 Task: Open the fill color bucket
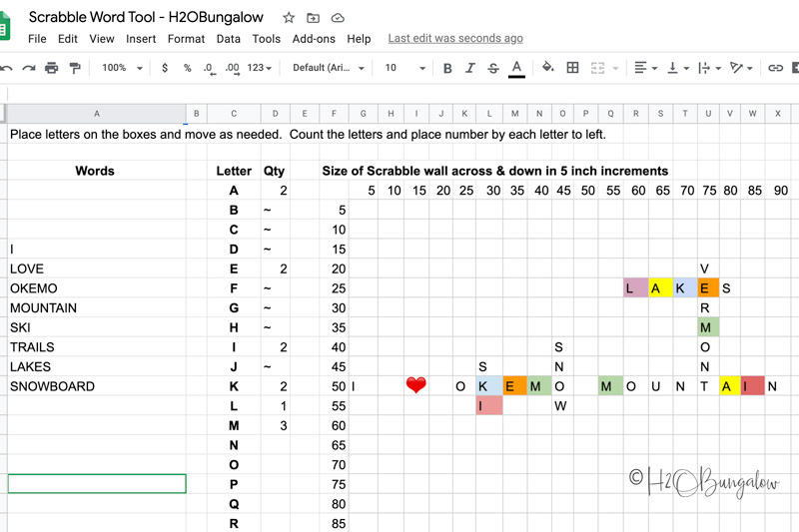click(547, 67)
